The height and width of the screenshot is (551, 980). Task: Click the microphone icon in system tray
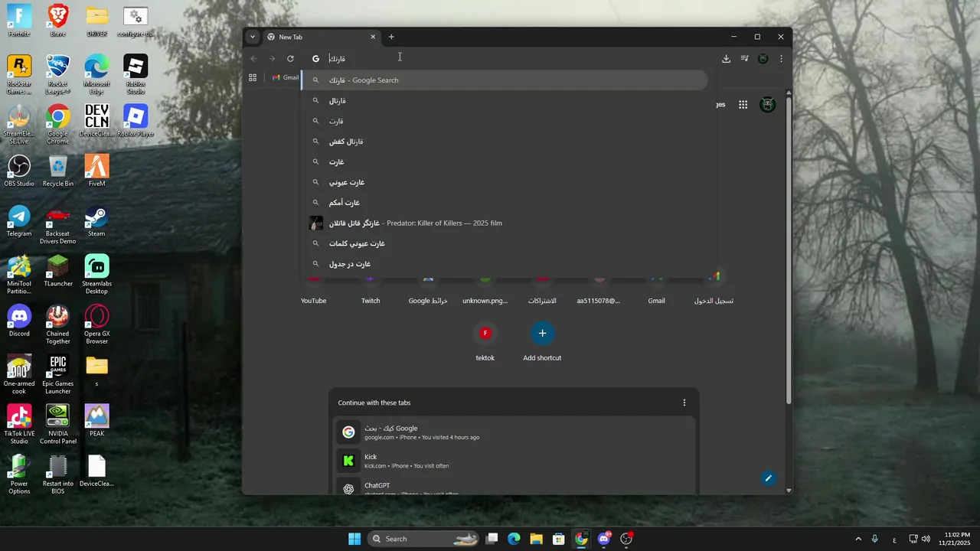tap(874, 539)
